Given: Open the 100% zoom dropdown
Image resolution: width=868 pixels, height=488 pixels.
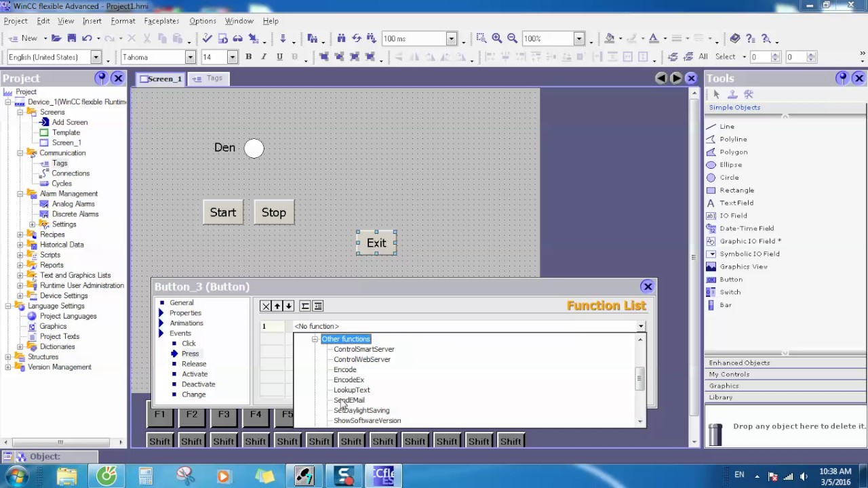Looking at the screenshot, I should point(579,39).
